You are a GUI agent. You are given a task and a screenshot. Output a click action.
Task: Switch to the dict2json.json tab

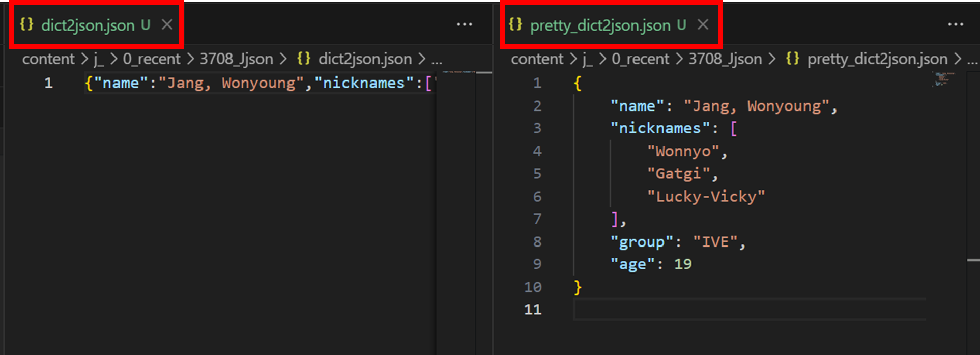[x=88, y=25]
